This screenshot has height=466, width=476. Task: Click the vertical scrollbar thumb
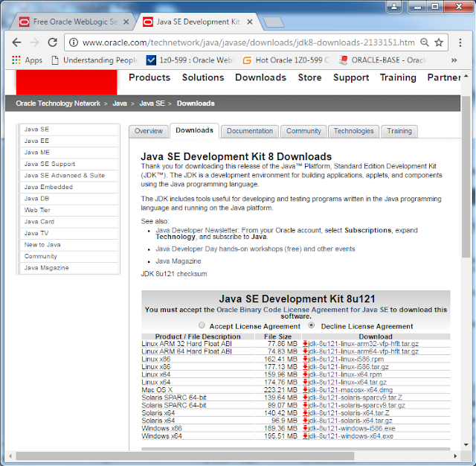click(466, 177)
